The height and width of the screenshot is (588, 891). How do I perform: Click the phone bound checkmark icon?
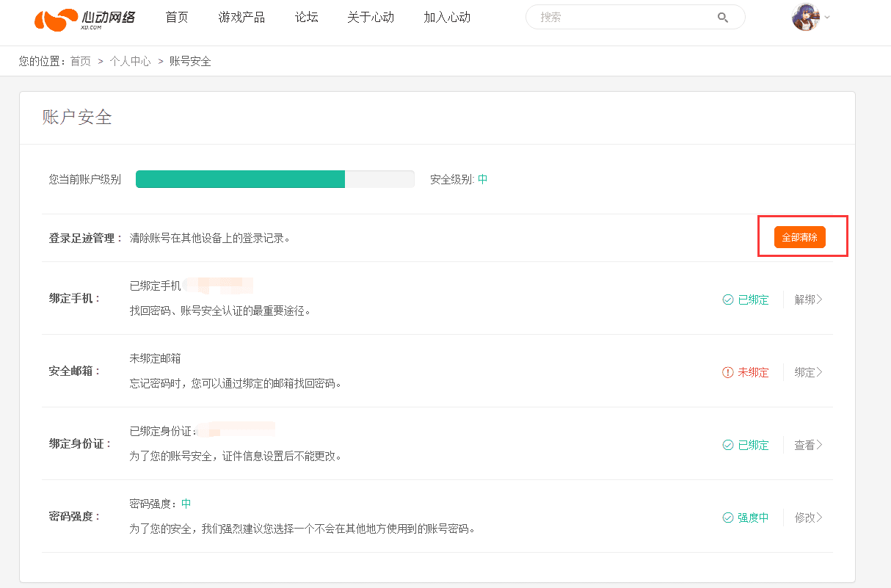[x=728, y=300]
